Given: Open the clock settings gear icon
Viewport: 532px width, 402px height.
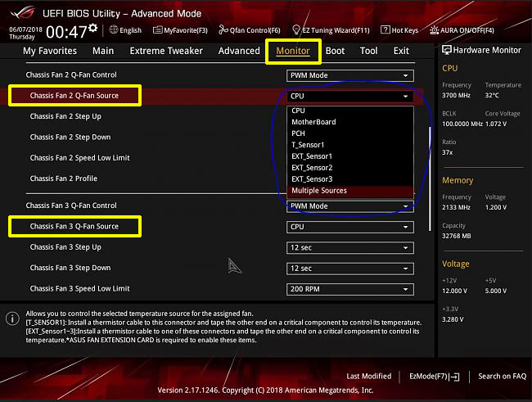Looking at the screenshot, I should coord(93,28).
